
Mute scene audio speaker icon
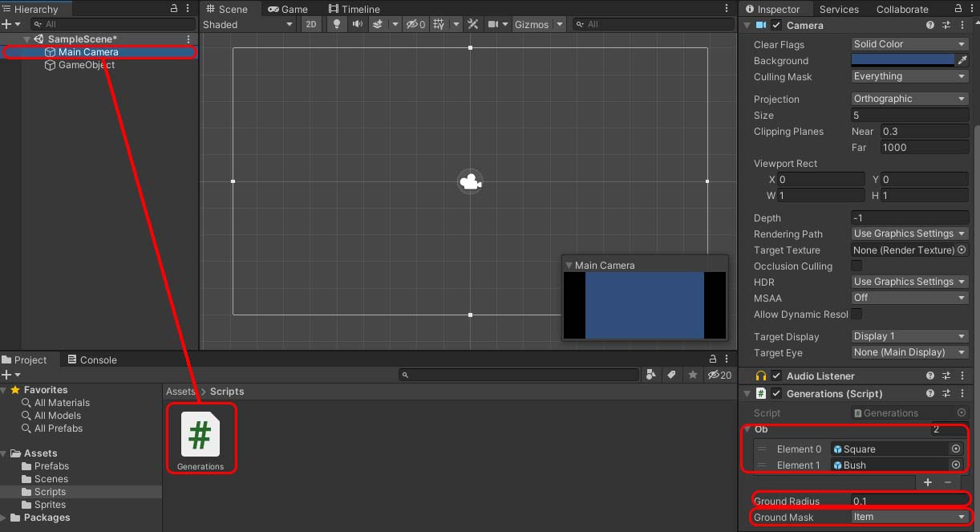tap(357, 24)
